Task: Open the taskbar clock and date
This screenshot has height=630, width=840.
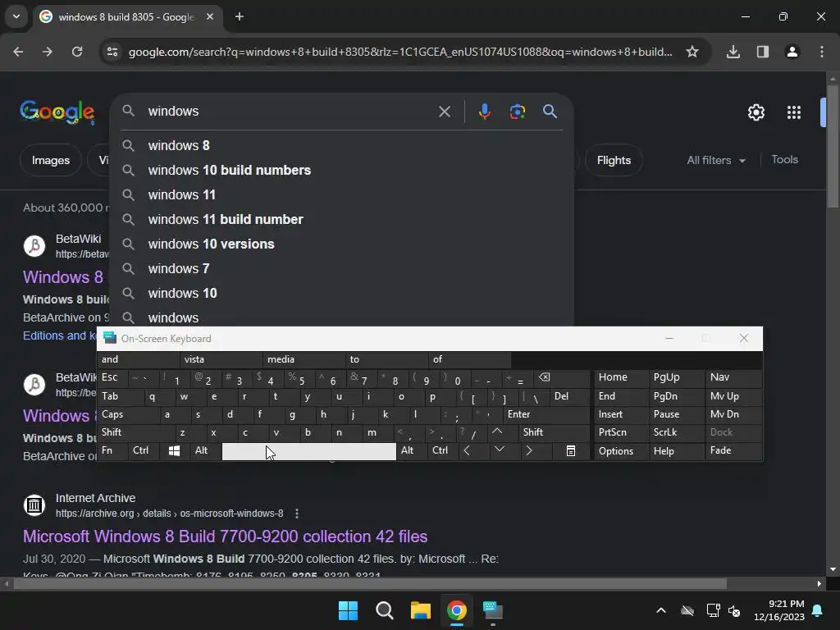Action: (778, 610)
